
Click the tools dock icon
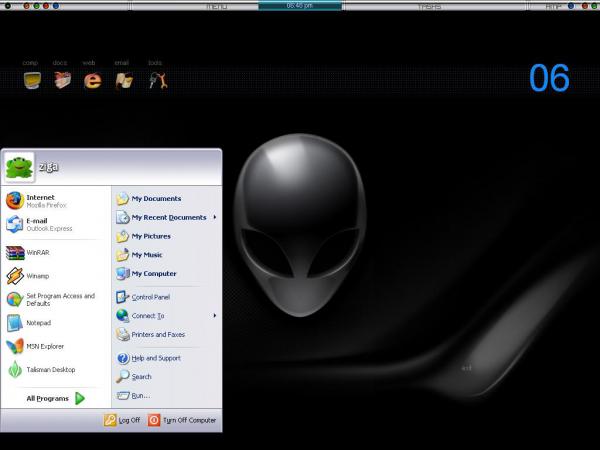[156, 80]
